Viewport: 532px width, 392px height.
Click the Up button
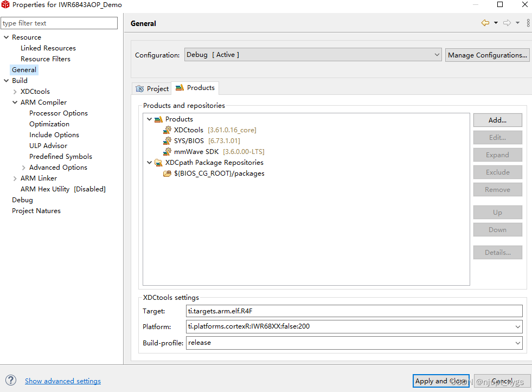[x=497, y=213]
